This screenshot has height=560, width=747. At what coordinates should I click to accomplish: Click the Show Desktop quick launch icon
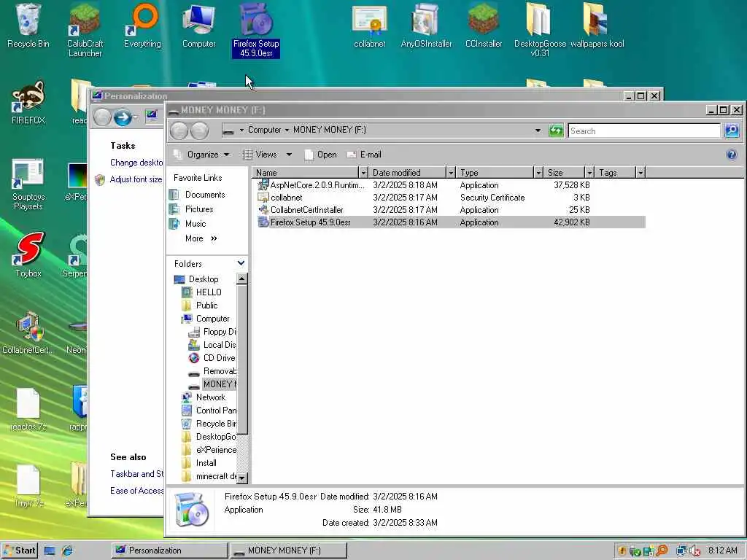pyautogui.click(x=50, y=551)
